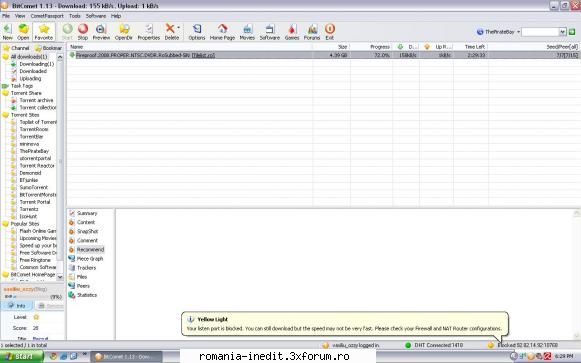This screenshot has width=581, height=363.
Task: Select the Popular Sites tree node
Action: [x=25, y=224]
